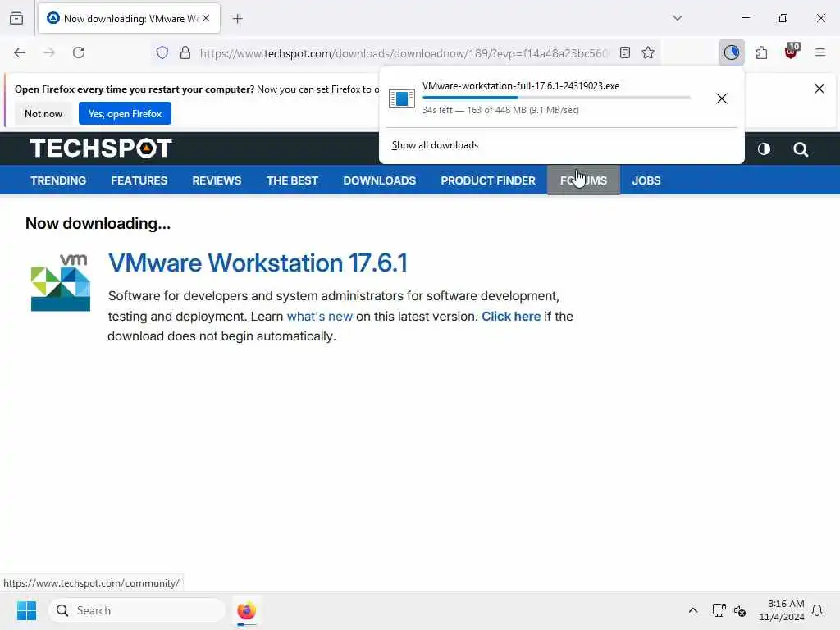Go to TechSpot home via logo
840x630 pixels.
coord(101,148)
